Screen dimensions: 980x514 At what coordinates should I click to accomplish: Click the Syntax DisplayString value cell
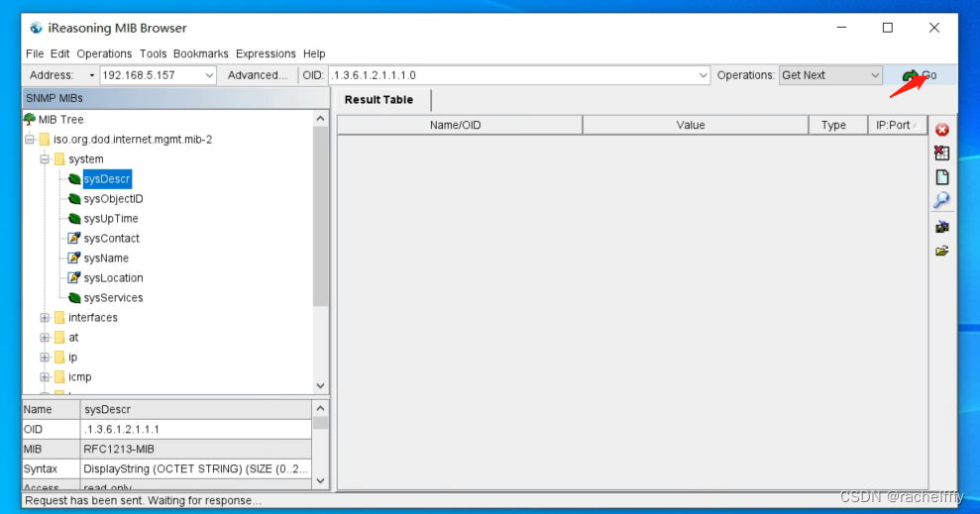coord(196,469)
